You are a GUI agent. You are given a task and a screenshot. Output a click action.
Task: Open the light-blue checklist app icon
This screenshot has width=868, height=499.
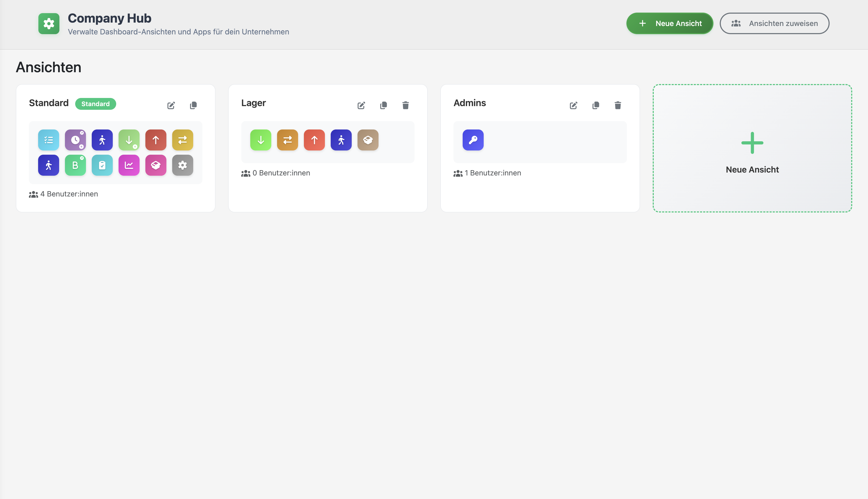(48, 140)
